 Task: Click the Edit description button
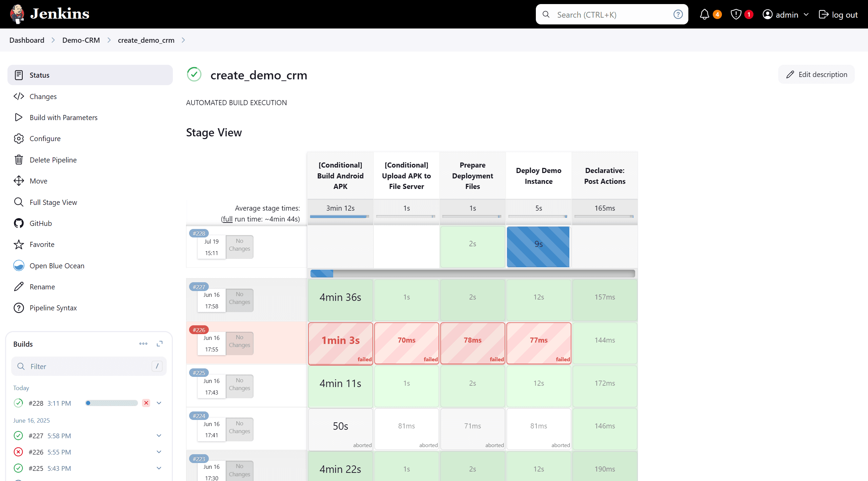[816, 74]
